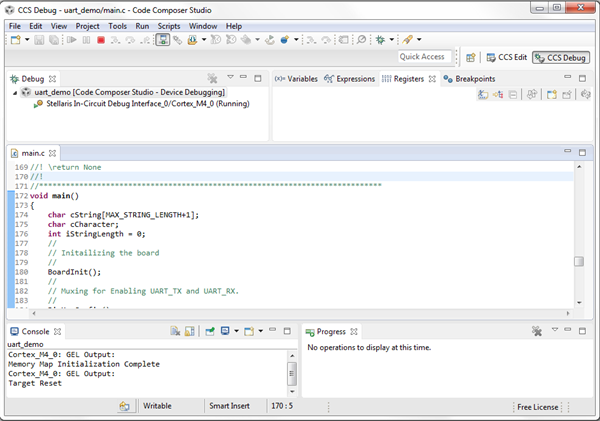Click the editor vertical scrollbar thumb
Image resolution: width=600 pixels, height=421 pixels.
coord(579,261)
